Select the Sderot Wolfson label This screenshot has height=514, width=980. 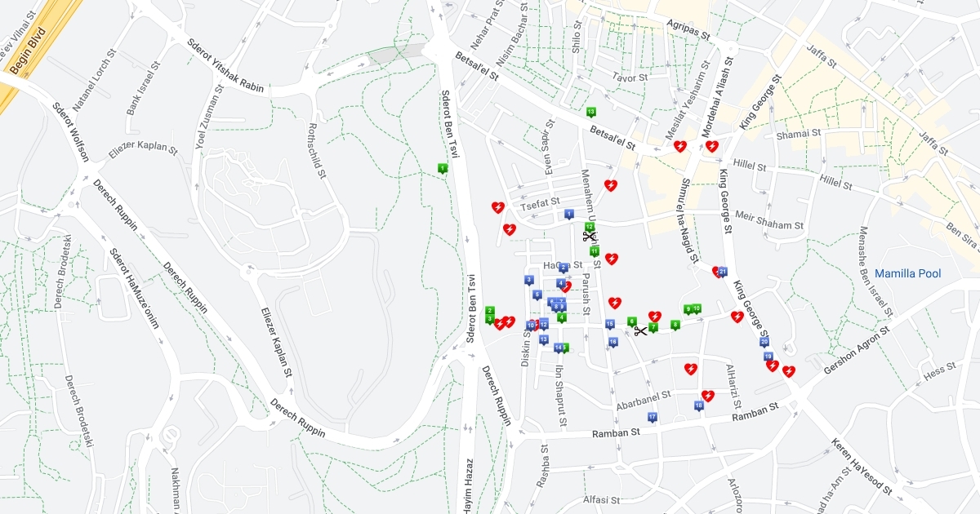70,131
